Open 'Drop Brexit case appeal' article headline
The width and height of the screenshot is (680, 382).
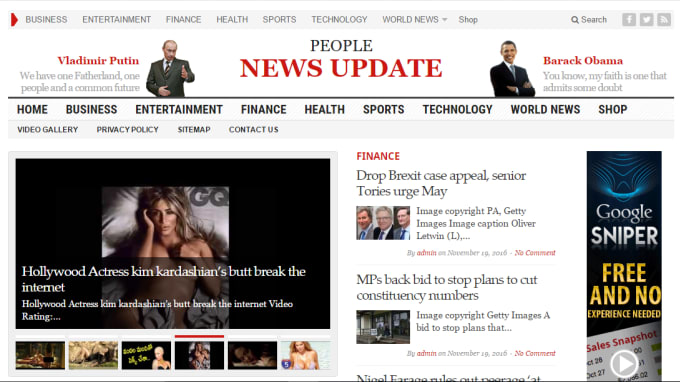[x=441, y=183]
